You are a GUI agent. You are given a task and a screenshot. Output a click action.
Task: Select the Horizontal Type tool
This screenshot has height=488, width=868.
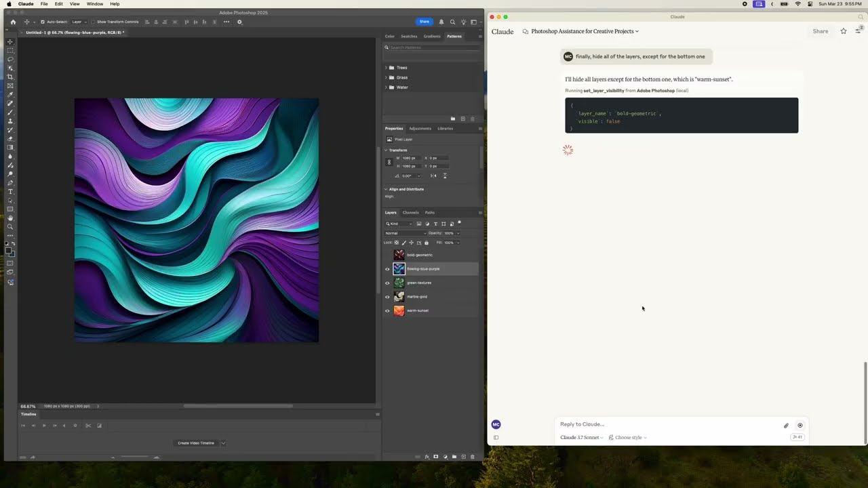(x=10, y=192)
